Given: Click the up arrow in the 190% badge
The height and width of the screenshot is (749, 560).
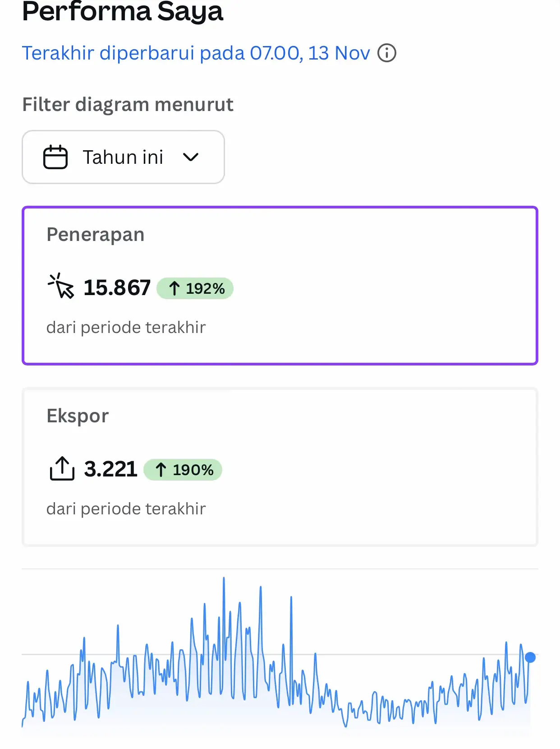Looking at the screenshot, I should pyautogui.click(x=161, y=470).
